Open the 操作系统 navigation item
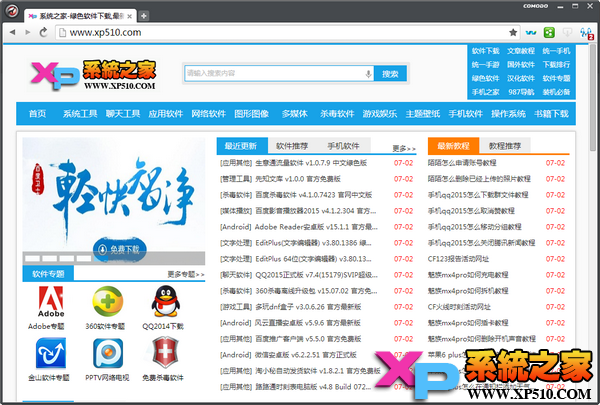Screen dimensions: 600x405 (x=509, y=114)
